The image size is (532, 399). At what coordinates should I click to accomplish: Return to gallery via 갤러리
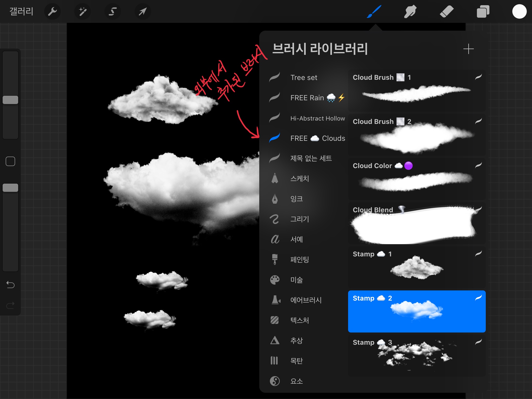[21, 11]
